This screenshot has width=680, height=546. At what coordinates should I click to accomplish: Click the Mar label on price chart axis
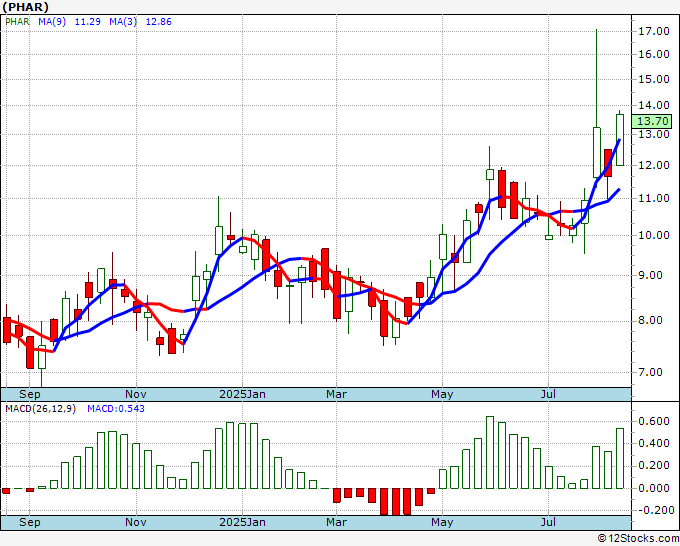[x=337, y=394]
